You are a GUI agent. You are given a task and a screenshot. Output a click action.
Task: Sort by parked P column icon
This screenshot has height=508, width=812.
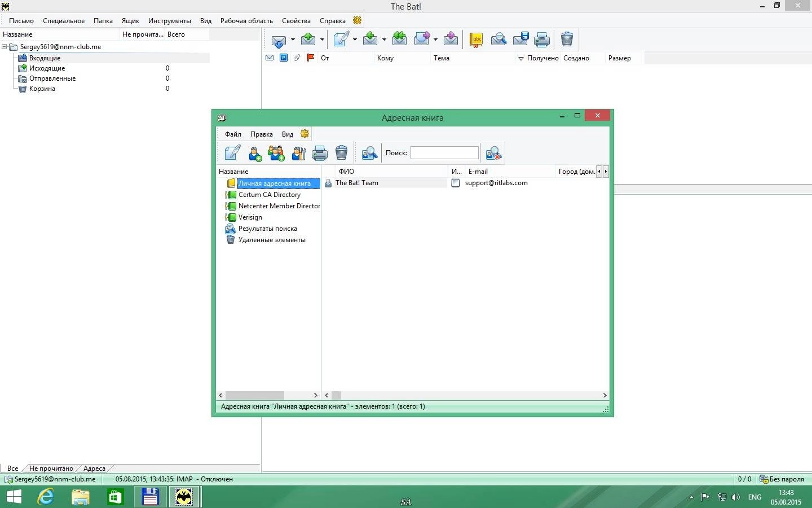click(284, 58)
